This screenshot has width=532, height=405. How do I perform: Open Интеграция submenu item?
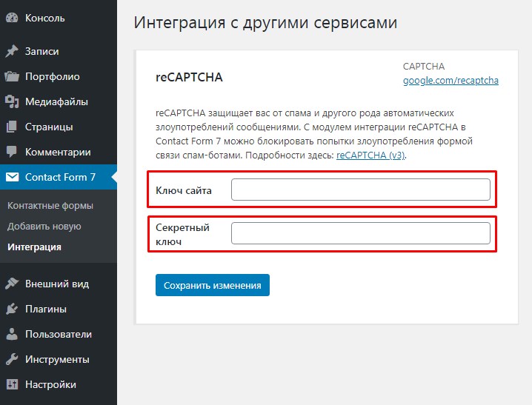pyautogui.click(x=34, y=247)
